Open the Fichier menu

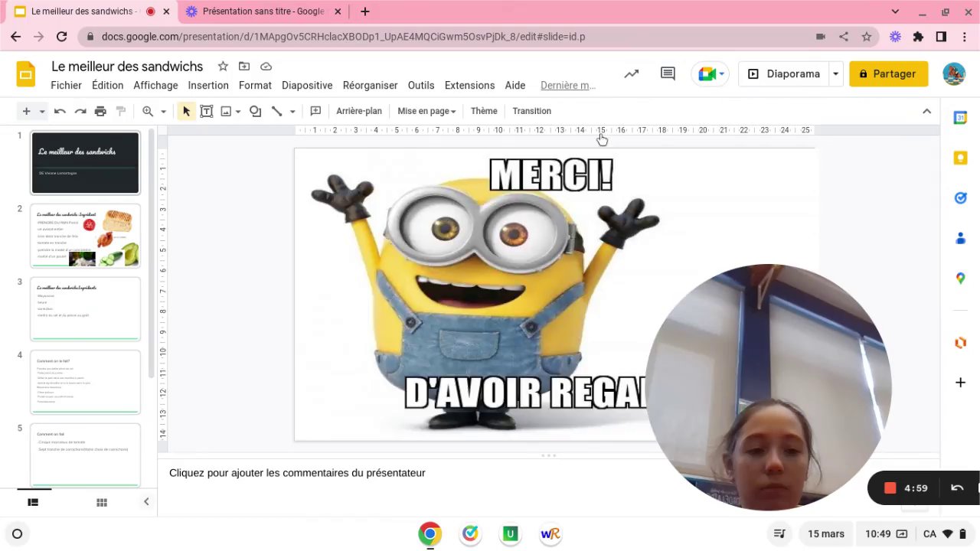coord(67,86)
